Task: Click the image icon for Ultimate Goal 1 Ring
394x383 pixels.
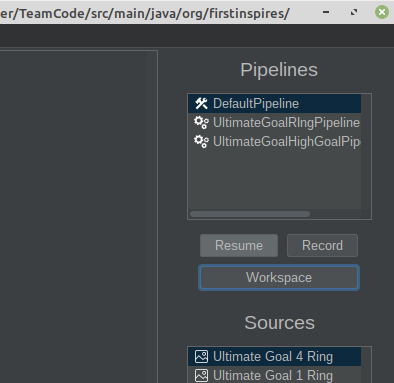Action: click(201, 375)
